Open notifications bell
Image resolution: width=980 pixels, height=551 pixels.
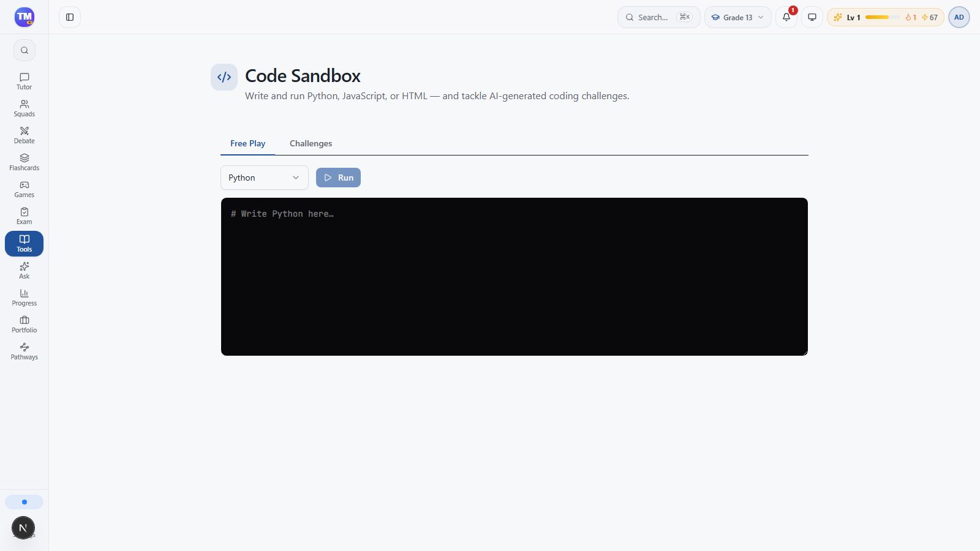(x=786, y=17)
